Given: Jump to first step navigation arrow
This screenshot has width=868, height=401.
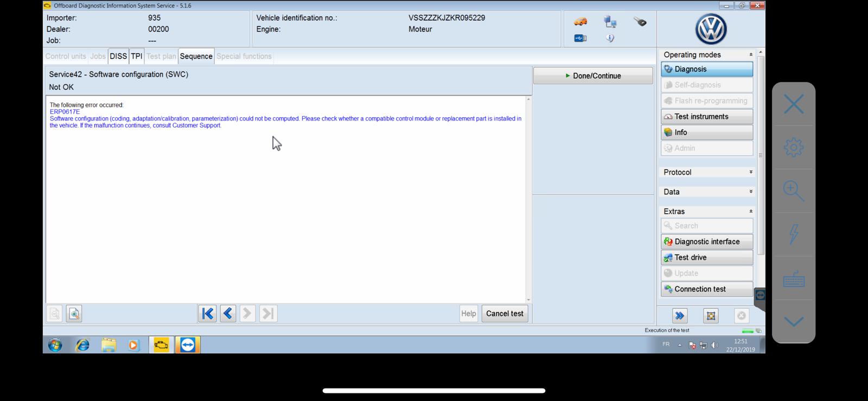Looking at the screenshot, I should [x=207, y=314].
